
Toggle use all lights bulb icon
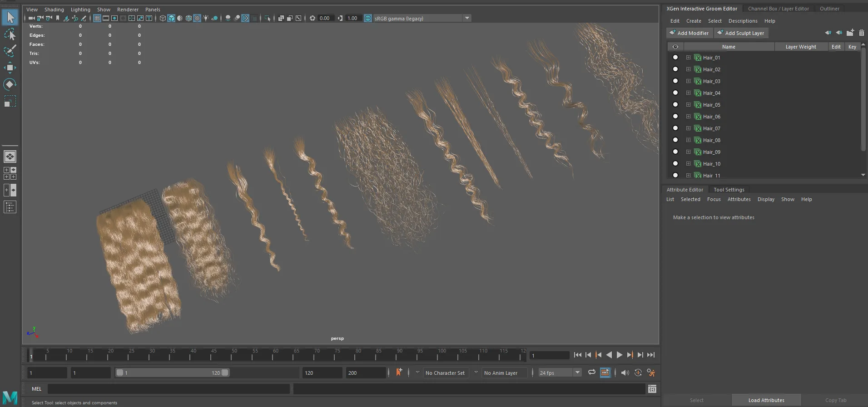coord(206,18)
